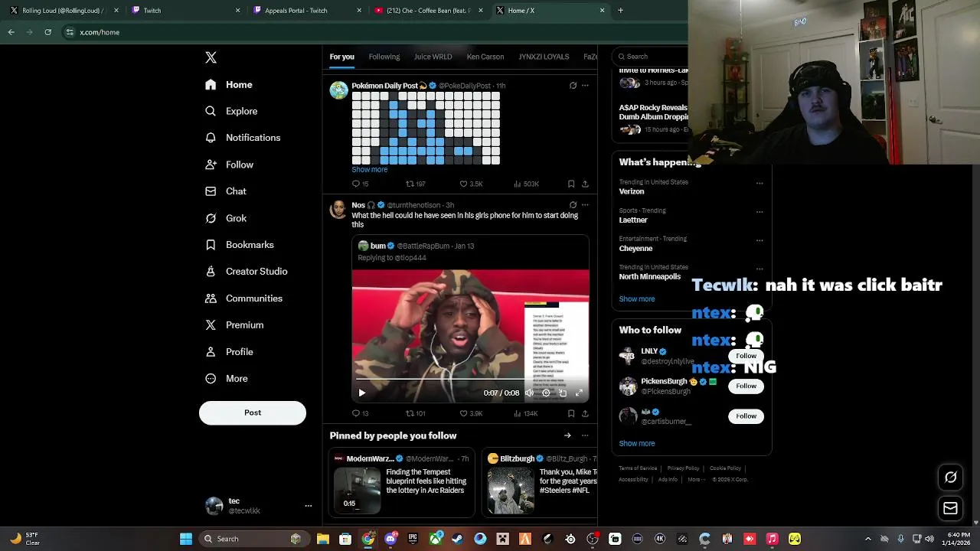Switch to the JYNXZI LOYALS tab

click(x=544, y=57)
